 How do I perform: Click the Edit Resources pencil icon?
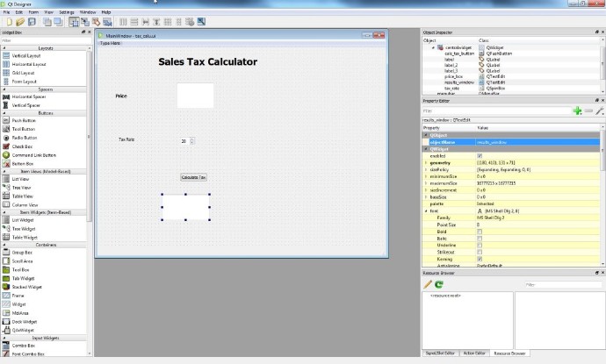(428, 284)
